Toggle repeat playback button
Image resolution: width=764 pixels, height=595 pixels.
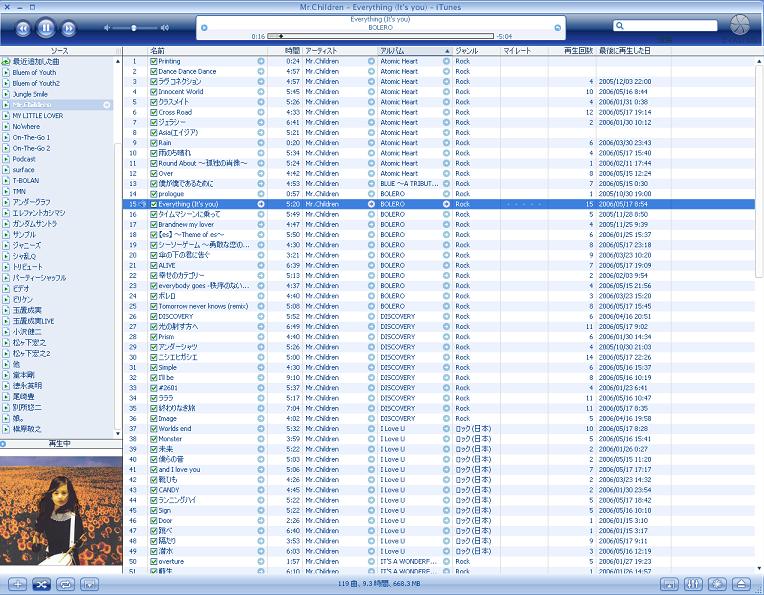65,584
